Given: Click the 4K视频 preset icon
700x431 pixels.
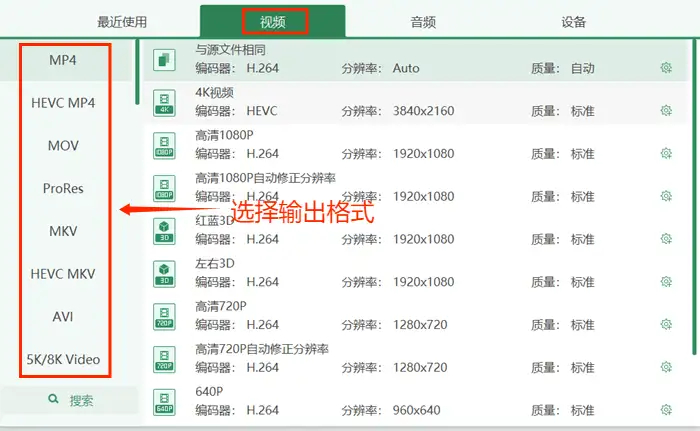Looking at the screenshot, I should (x=164, y=103).
